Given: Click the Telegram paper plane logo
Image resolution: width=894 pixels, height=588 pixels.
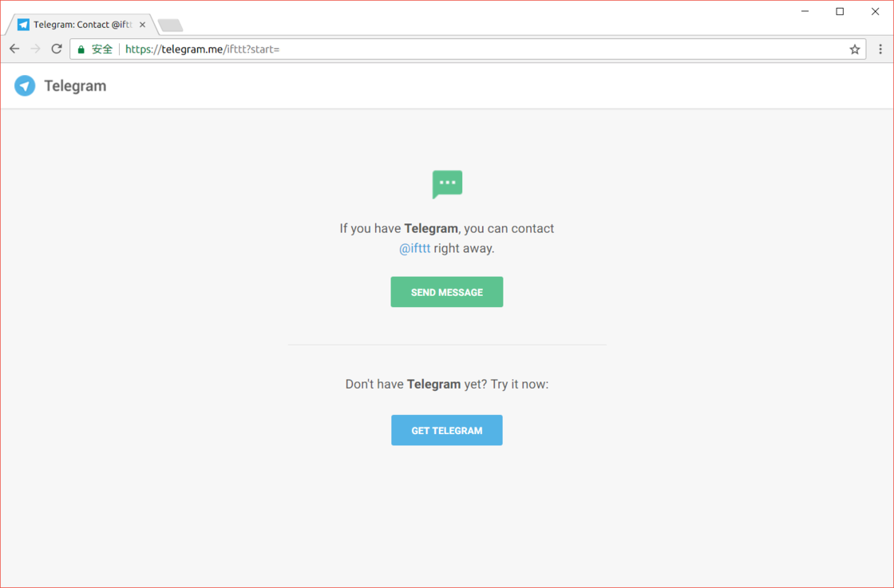Looking at the screenshot, I should (x=25, y=86).
